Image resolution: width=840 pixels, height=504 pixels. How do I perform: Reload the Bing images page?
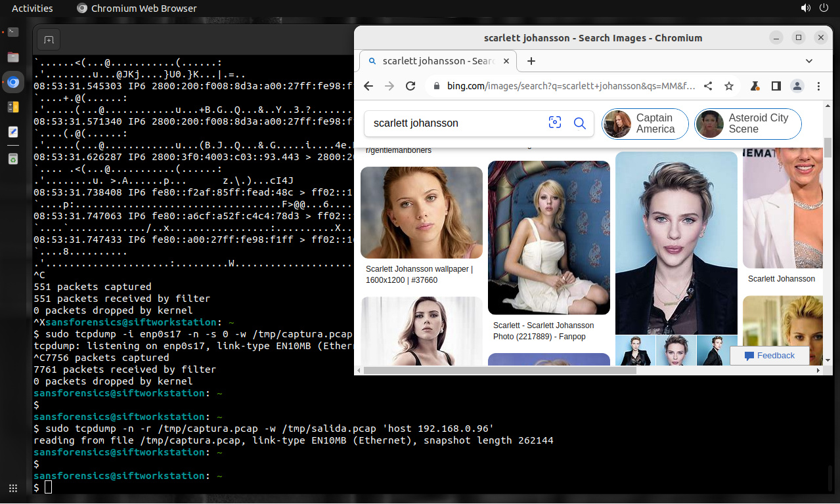[x=410, y=86]
